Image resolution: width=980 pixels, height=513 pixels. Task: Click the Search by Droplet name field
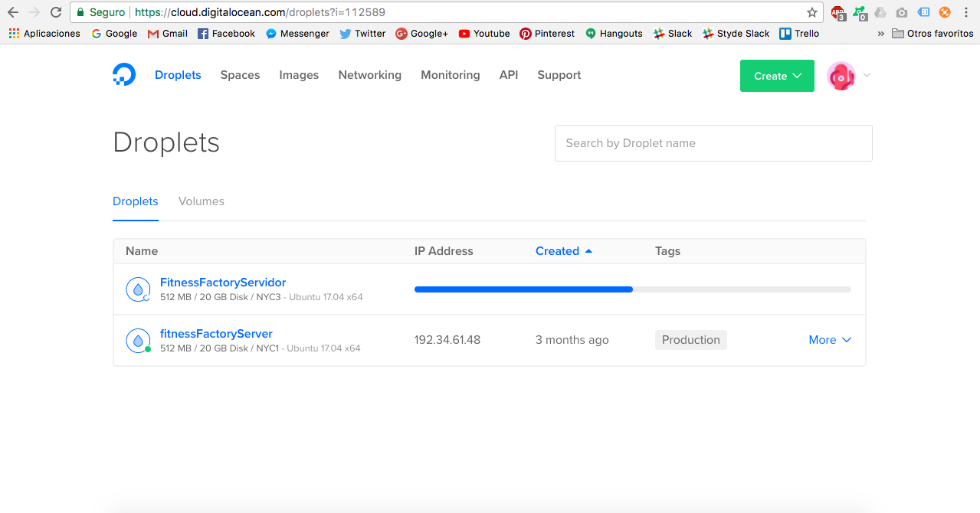713,143
